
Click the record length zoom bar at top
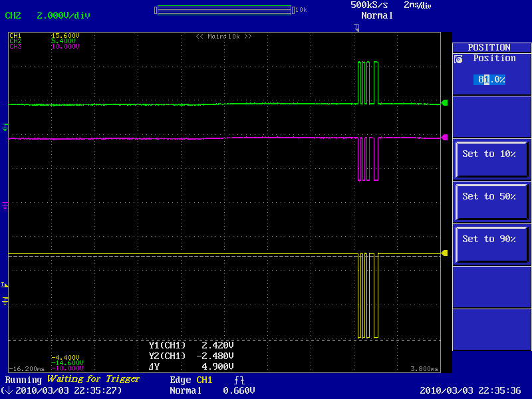click(x=224, y=10)
